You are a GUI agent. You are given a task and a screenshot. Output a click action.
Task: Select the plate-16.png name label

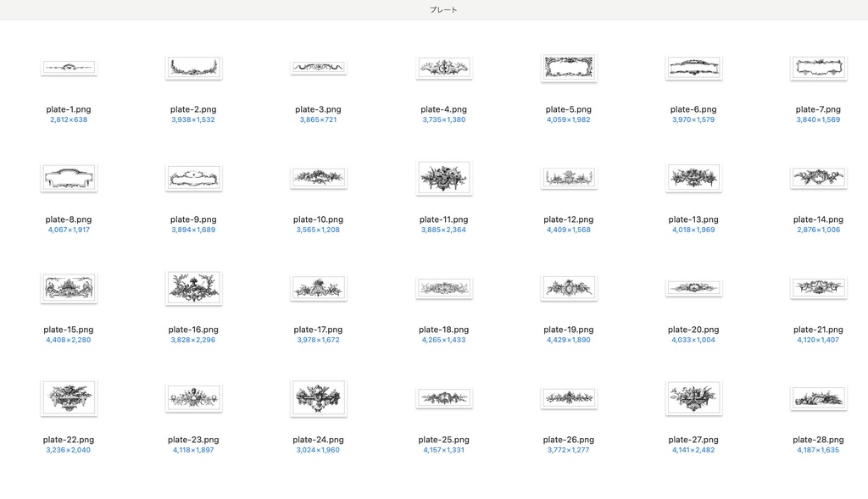[x=193, y=330]
